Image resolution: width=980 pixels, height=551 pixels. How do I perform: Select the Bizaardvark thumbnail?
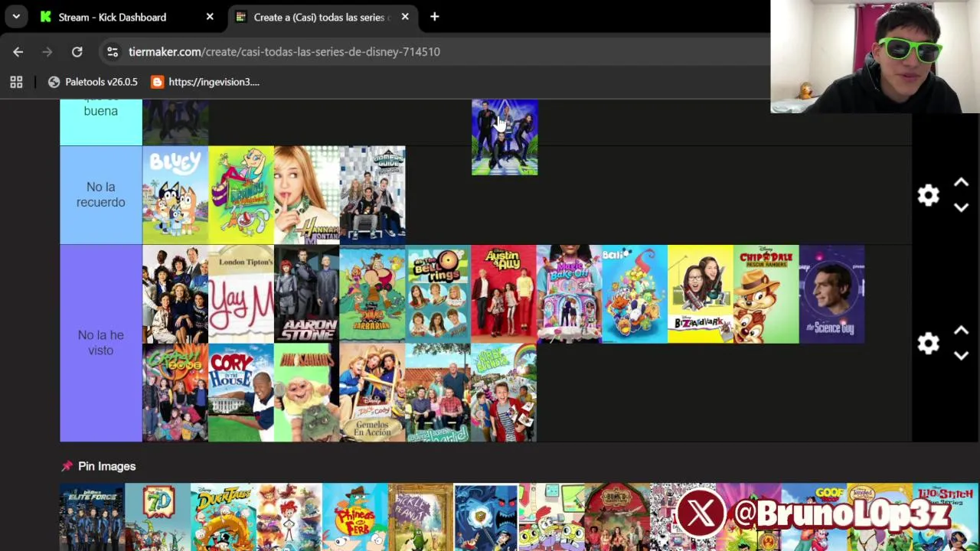(701, 294)
